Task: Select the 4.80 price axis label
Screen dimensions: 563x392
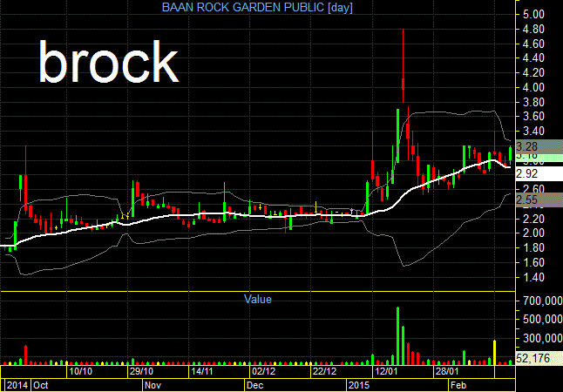Action: tap(534, 29)
